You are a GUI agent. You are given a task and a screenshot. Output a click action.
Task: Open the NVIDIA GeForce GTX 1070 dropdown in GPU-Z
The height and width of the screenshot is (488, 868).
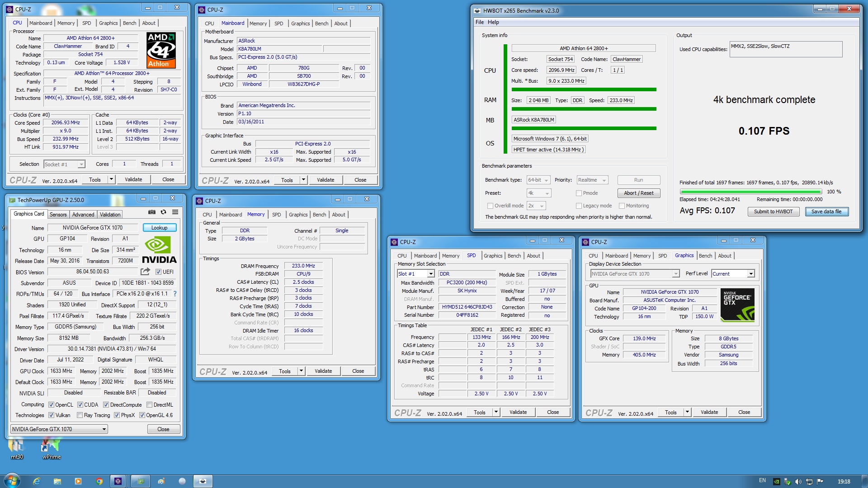[x=59, y=429]
